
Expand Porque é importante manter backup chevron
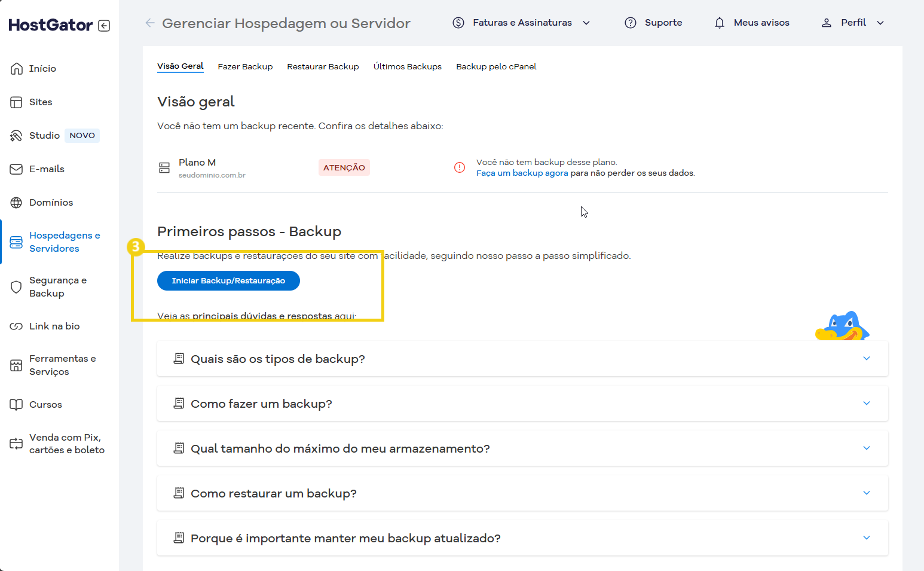click(867, 538)
